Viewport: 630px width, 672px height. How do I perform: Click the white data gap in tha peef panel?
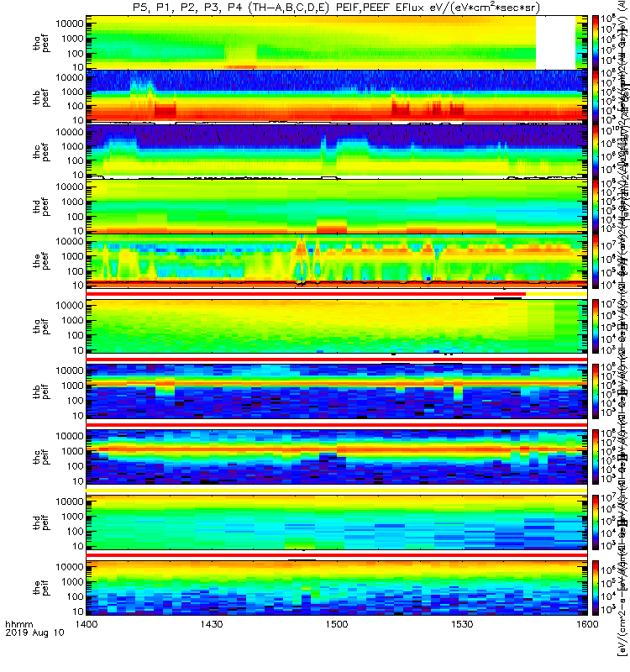pos(555,42)
